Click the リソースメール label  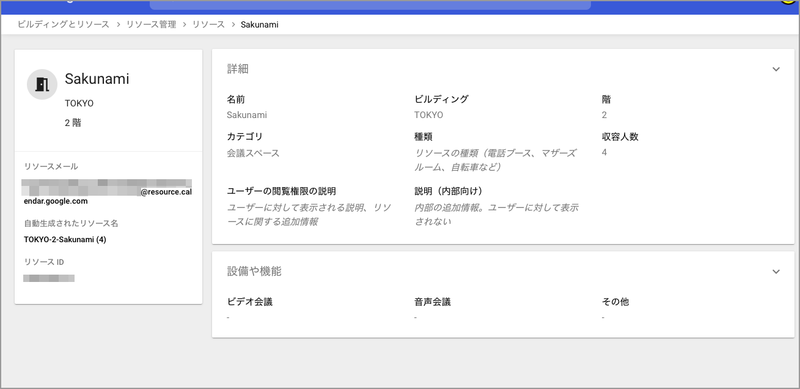point(51,166)
